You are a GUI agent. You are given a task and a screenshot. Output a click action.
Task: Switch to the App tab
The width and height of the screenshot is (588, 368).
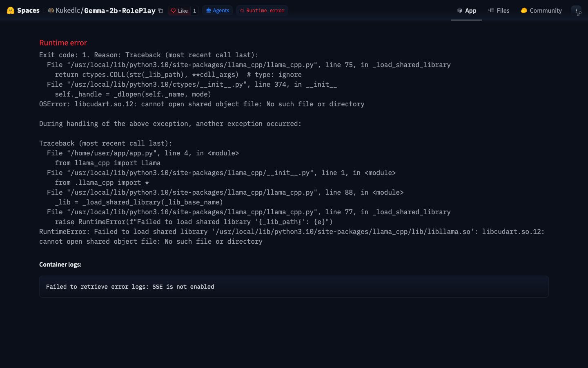[466, 11]
